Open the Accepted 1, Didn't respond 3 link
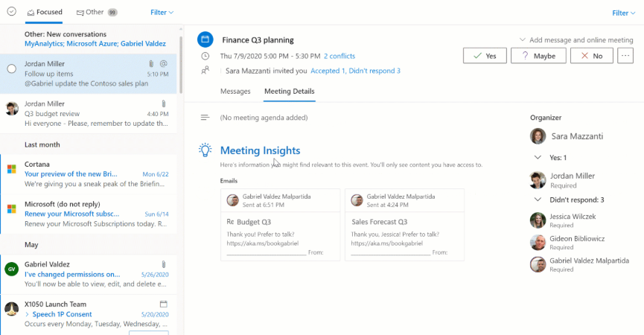This screenshot has width=644, height=335. pyautogui.click(x=355, y=71)
